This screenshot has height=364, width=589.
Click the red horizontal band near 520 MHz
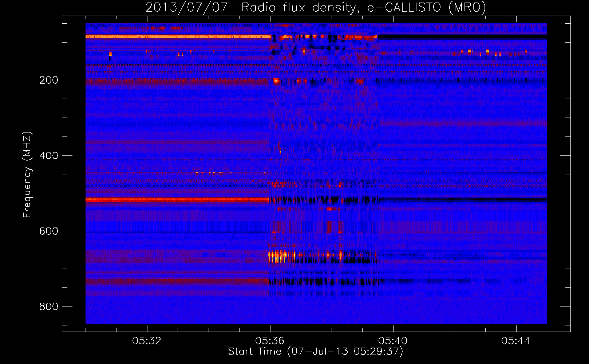pos(177,200)
